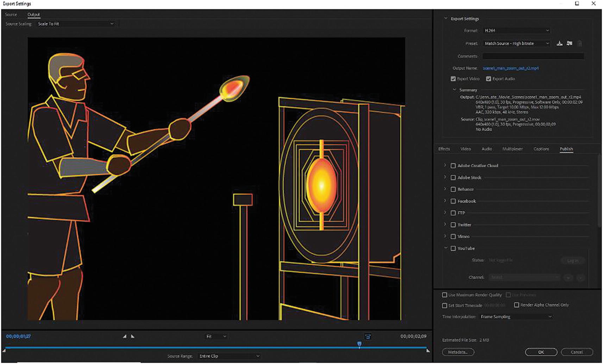Viewport: 603px width, 364px height.
Task: Maximize the Export Settings window
Action: [x=577, y=4]
